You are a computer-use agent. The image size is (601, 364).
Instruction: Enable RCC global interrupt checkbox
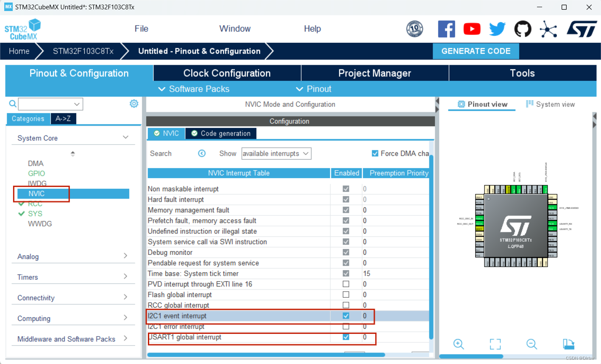pos(346,305)
